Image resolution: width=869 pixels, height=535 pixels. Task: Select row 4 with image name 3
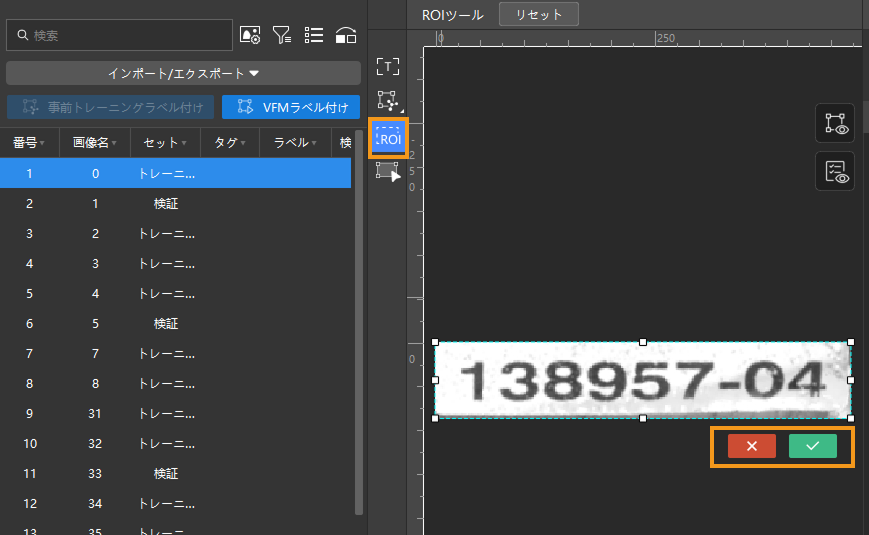[x=176, y=263]
